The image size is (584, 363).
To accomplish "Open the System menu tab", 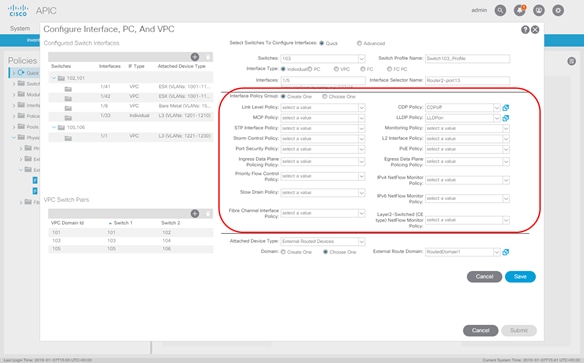I will [x=20, y=28].
